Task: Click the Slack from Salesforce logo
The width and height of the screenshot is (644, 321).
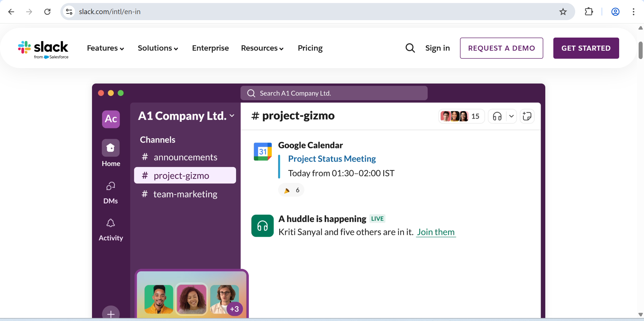Action: tap(43, 49)
